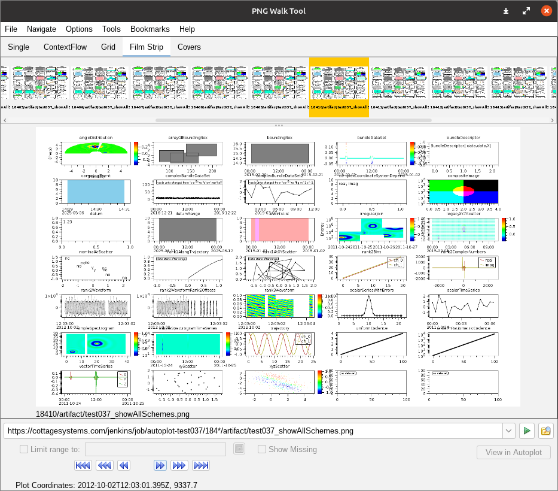Click the range picker icon beside limit field

[x=239, y=449]
